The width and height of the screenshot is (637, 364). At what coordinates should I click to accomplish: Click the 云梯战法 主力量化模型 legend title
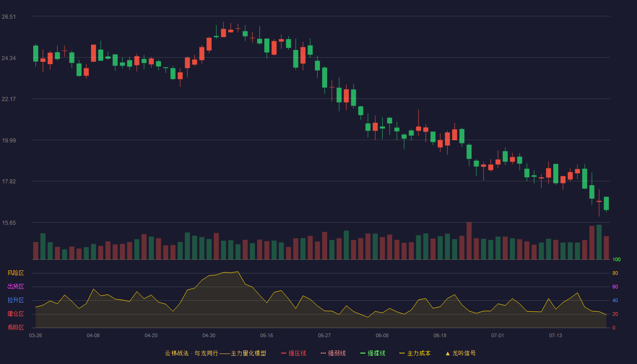coord(216,353)
